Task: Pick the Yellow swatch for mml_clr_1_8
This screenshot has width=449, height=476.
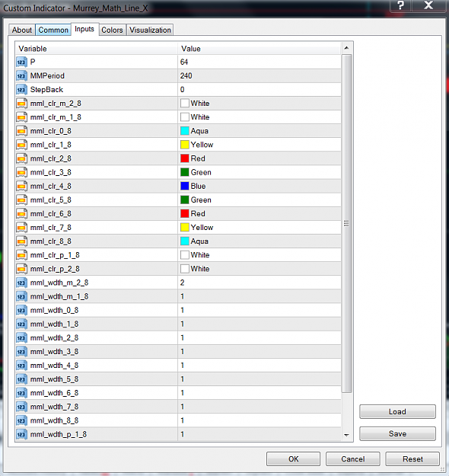Action: point(185,145)
